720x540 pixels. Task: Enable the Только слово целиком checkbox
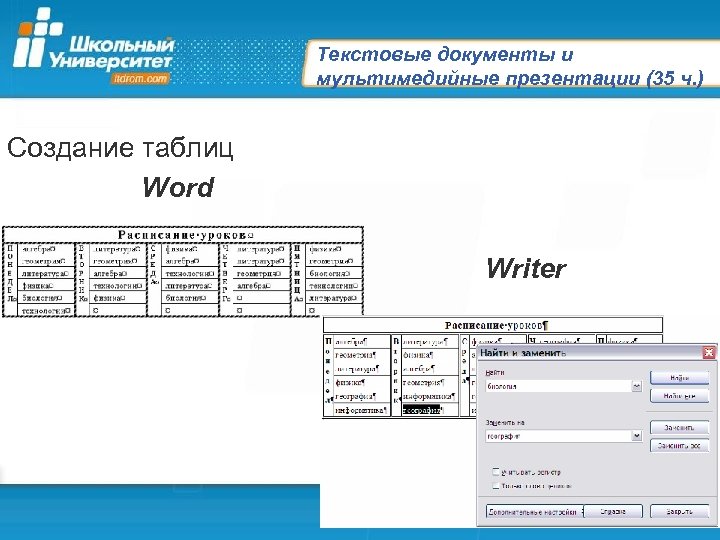[x=495, y=485]
